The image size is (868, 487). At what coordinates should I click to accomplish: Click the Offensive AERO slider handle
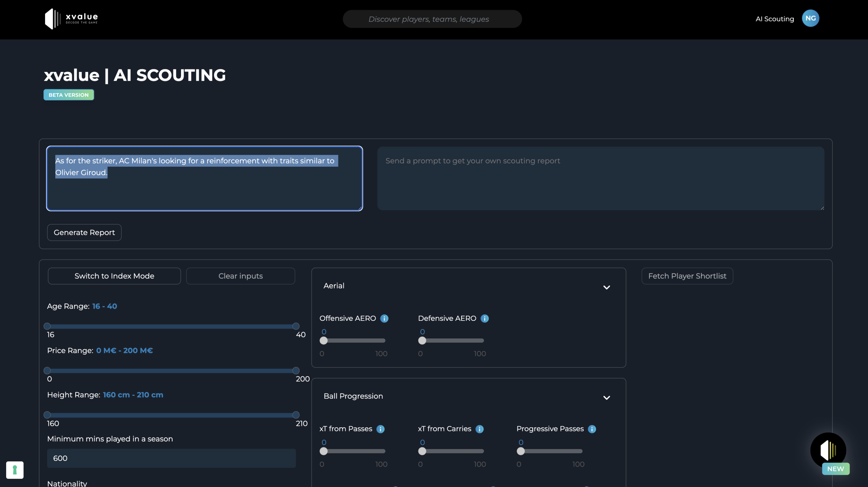(x=324, y=340)
